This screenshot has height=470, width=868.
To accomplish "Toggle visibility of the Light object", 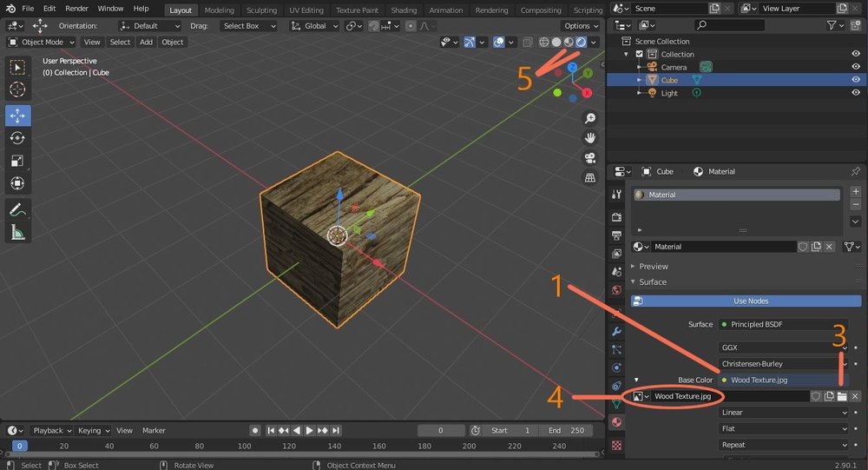I will (x=856, y=93).
